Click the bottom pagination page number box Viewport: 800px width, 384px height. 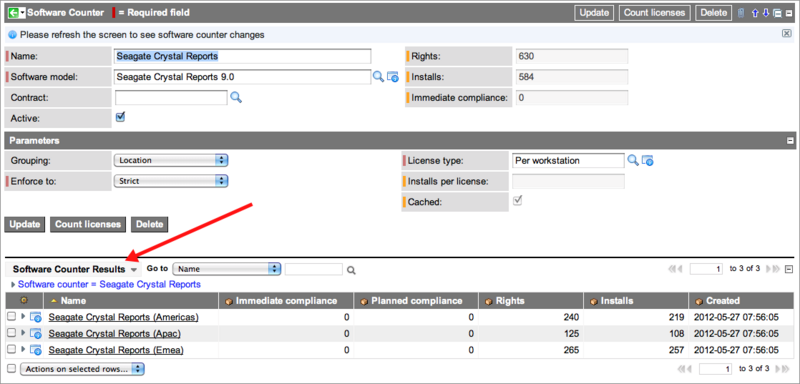point(715,369)
